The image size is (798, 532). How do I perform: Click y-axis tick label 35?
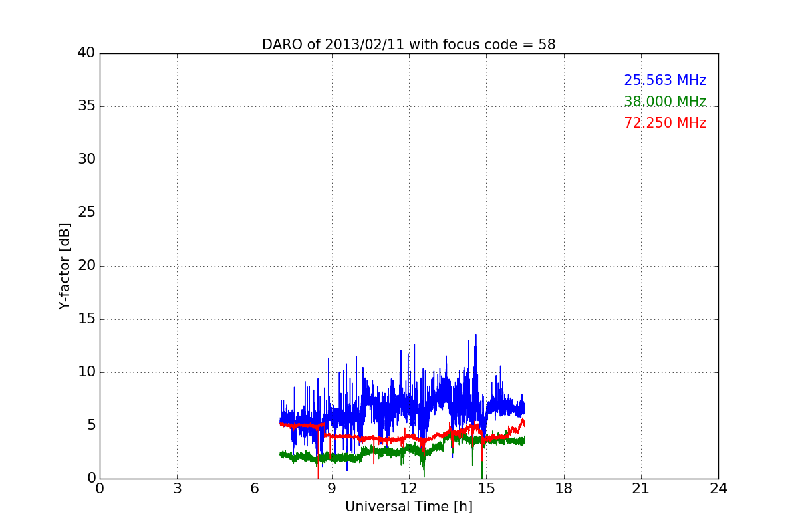[x=86, y=106]
